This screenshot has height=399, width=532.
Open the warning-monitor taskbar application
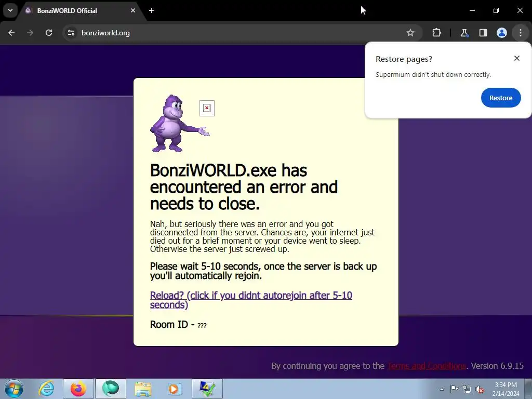207,389
